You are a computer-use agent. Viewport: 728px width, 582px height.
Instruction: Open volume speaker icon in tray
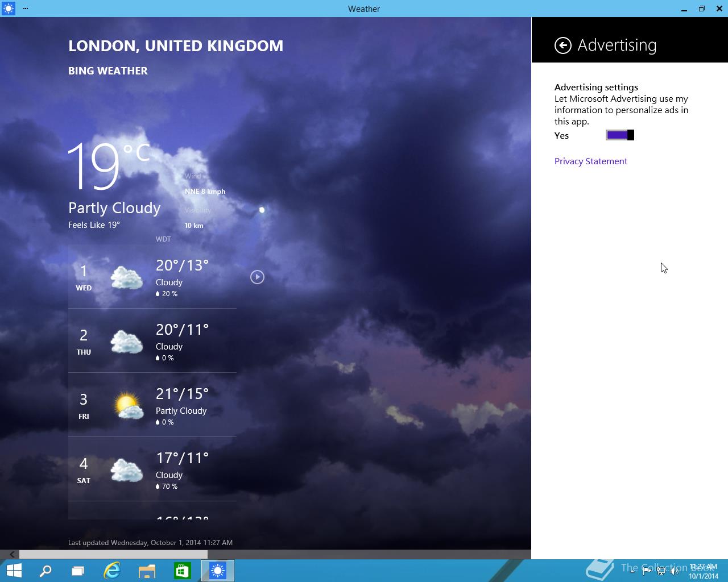coord(675,571)
